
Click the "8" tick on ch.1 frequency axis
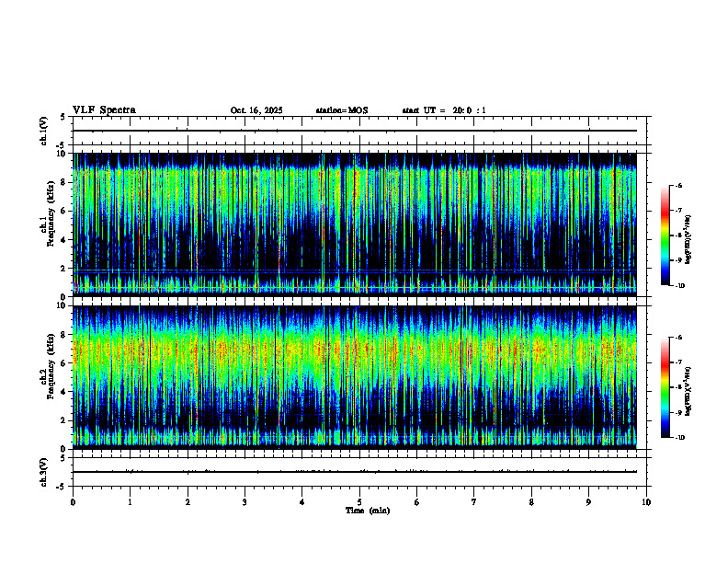[64, 182]
